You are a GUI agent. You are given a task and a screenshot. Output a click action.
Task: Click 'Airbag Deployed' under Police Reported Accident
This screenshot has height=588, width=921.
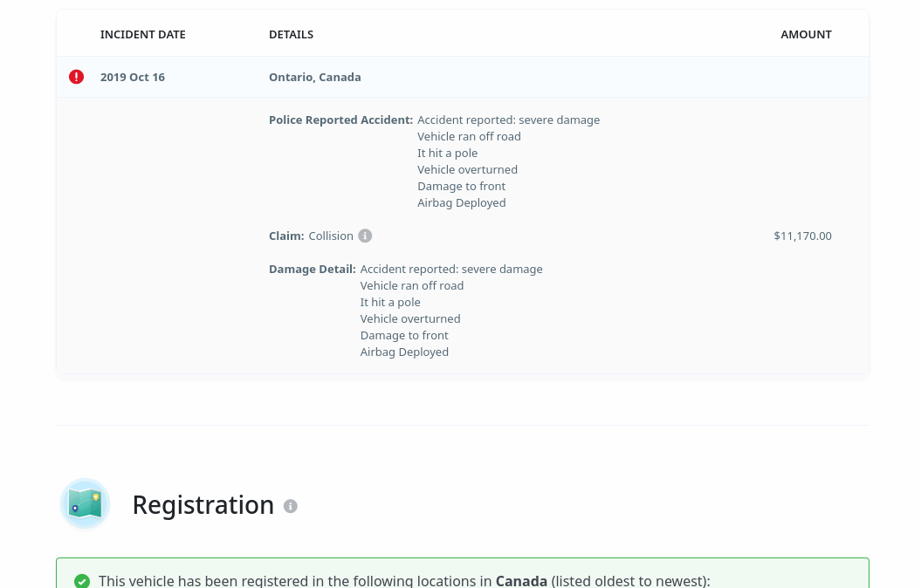462,203
